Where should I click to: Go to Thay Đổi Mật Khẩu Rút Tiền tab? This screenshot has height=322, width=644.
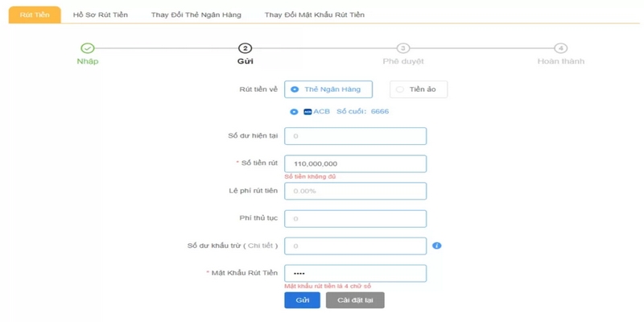pos(314,14)
